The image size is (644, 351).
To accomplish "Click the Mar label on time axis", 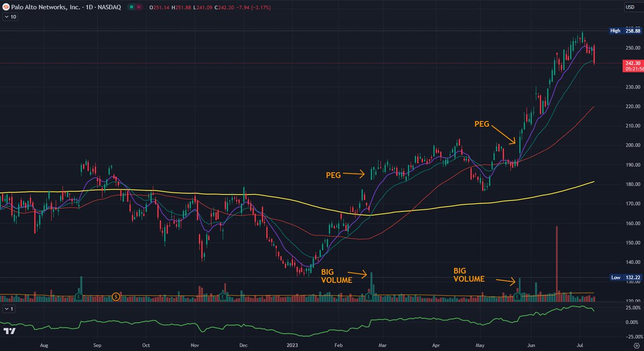I will click(x=382, y=346).
